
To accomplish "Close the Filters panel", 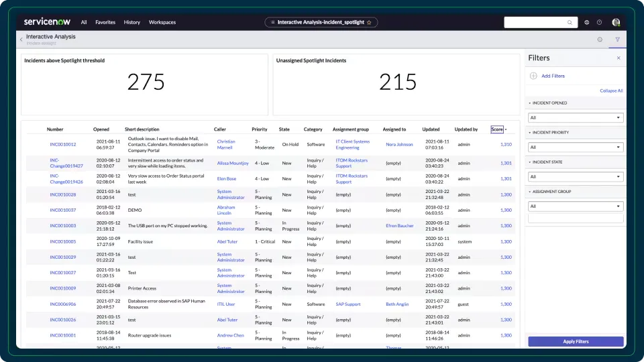I will [619, 58].
